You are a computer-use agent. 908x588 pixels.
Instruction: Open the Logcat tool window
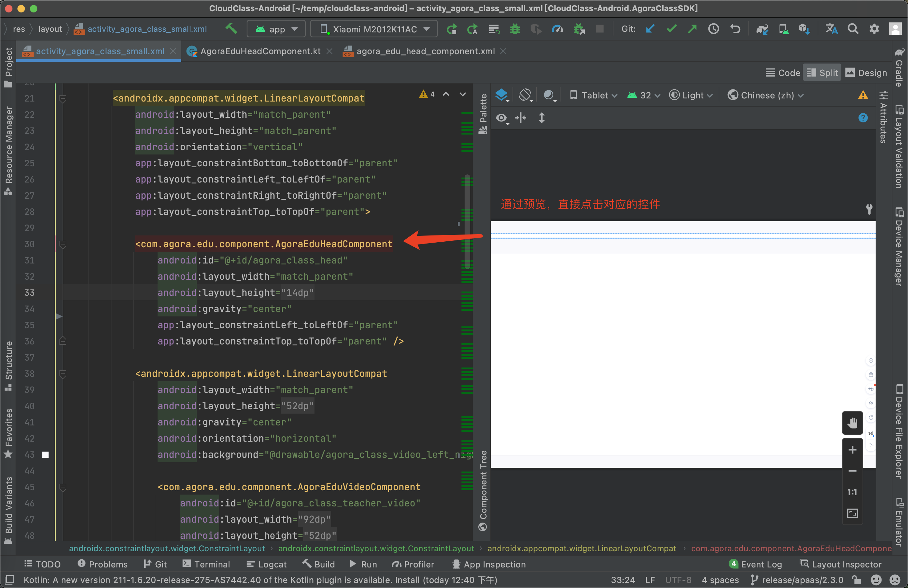(x=266, y=564)
